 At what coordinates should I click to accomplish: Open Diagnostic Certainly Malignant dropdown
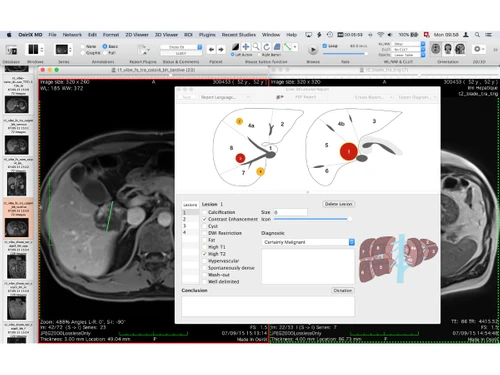tap(308, 242)
